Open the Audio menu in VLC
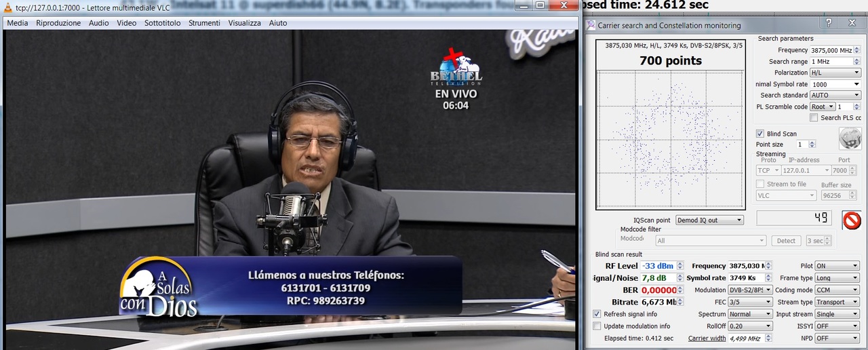 [x=98, y=23]
